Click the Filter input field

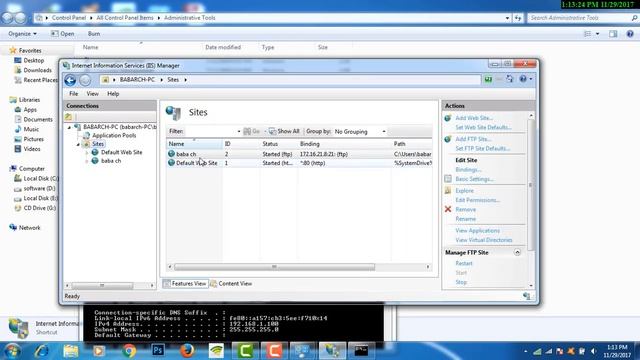tap(211, 131)
